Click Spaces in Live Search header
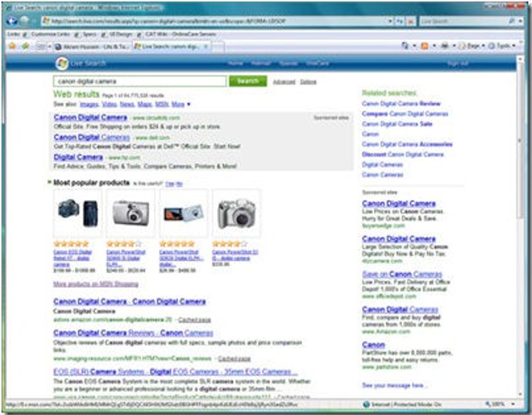Image resolution: width=532 pixels, height=415 pixels. click(288, 63)
